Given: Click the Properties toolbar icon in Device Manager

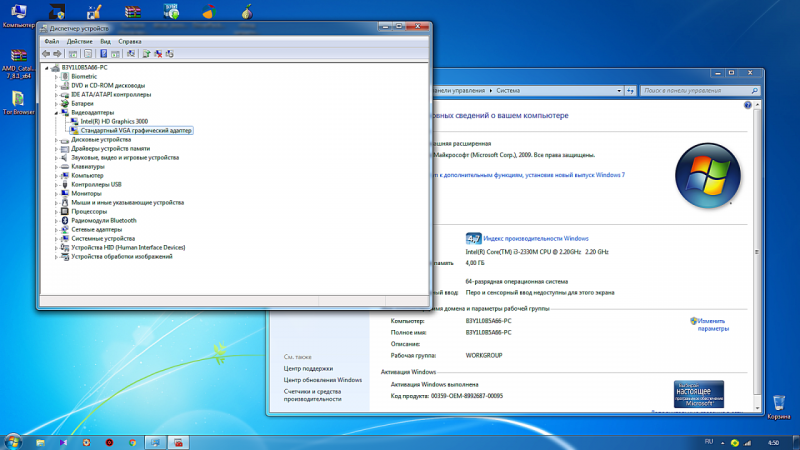Looking at the screenshot, I should pos(88,54).
